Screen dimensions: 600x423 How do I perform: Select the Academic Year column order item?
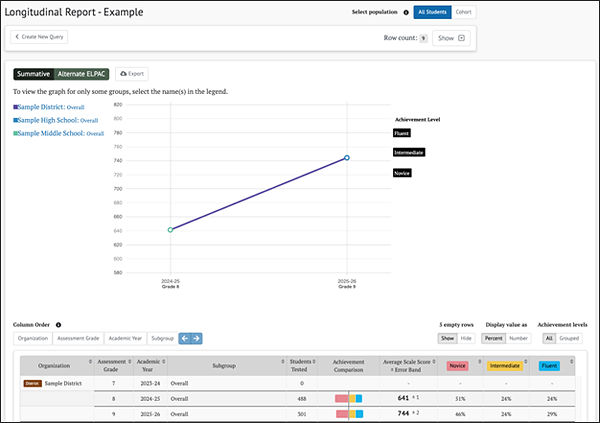click(125, 338)
